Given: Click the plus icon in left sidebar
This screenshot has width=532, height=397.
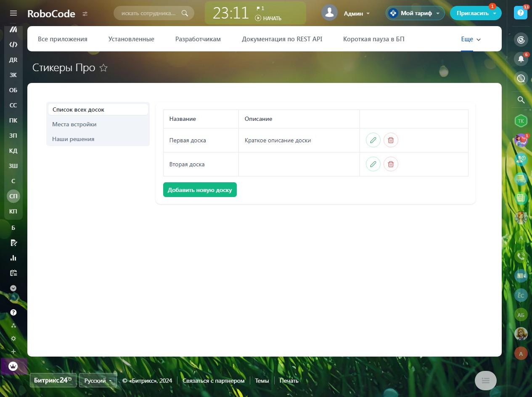Looking at the screenshot, I should (x=13, y=352).
